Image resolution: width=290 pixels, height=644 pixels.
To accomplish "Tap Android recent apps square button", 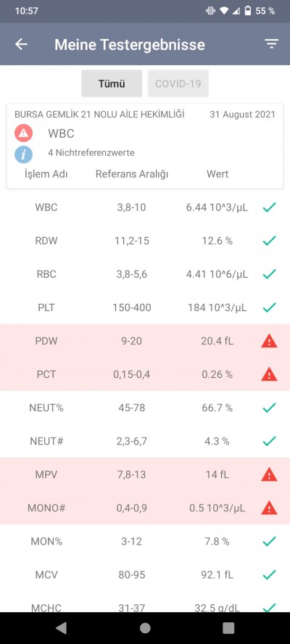I will [x=228, y=627].
